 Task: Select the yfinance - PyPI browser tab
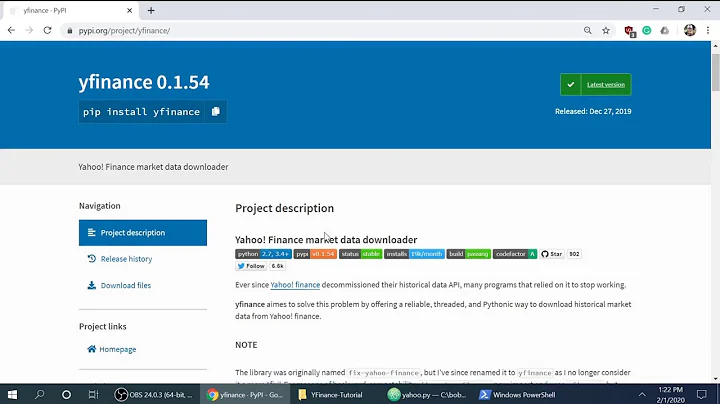(69, 10)
